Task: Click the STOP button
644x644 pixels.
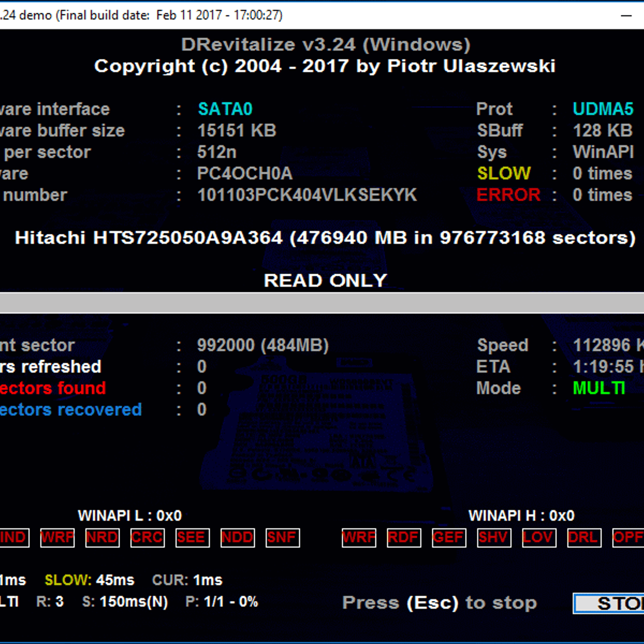Action: 609,603
